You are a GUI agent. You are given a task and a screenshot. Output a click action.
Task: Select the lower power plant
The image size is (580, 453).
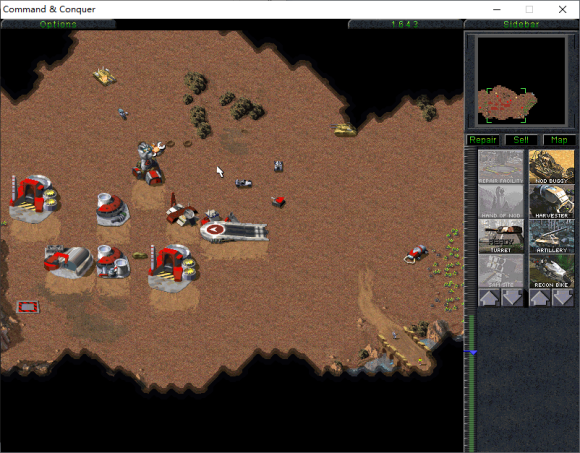click(x=113, y=261)
